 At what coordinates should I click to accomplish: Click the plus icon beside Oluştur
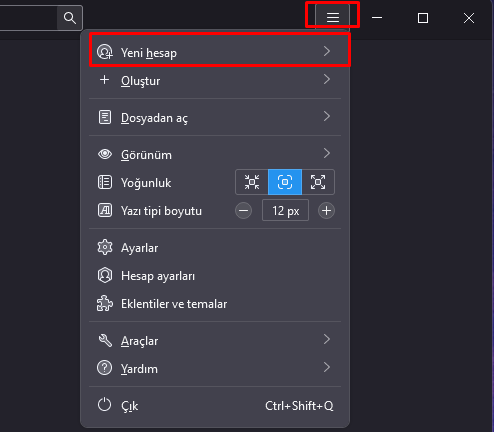pos(105,80)
